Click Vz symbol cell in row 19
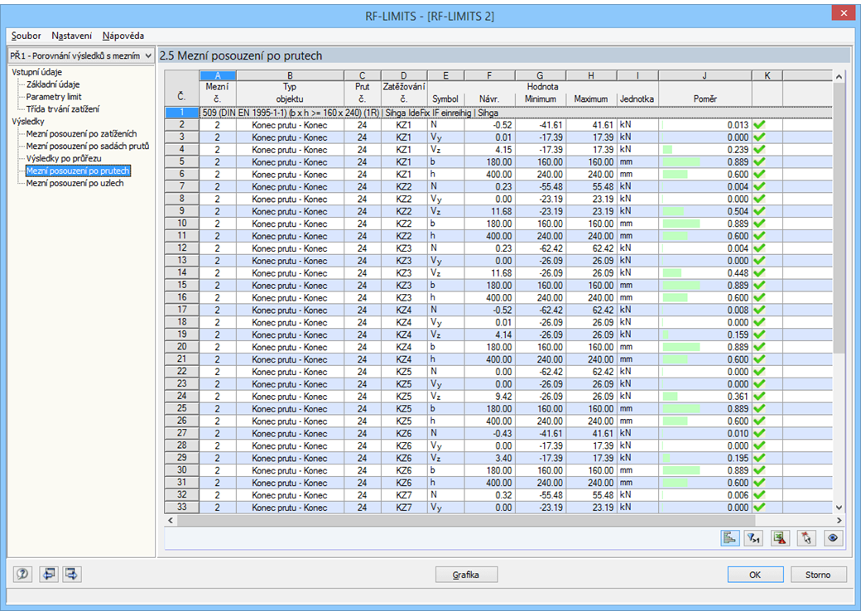This screenshot has height=616, width=861. pos(446,334)
